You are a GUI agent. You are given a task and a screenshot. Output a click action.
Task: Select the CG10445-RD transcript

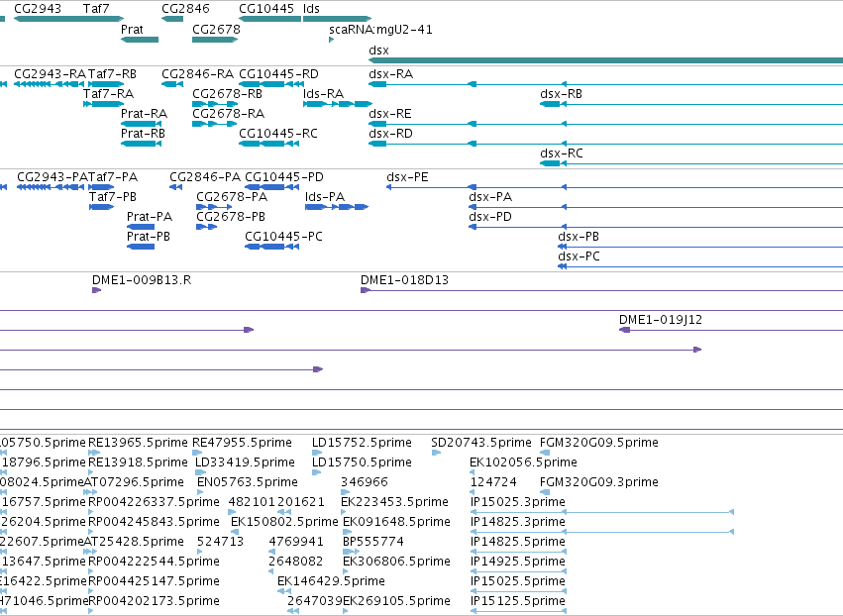point(271,84)
